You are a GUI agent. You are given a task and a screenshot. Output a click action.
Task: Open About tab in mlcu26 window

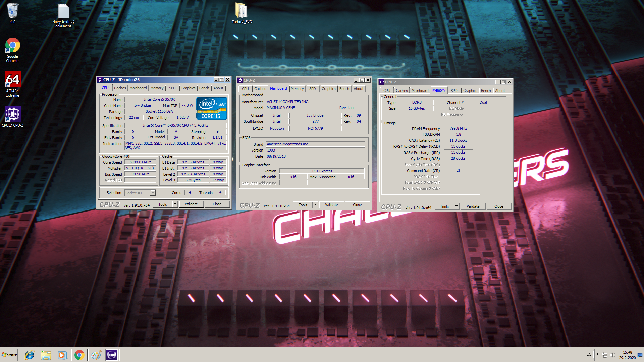[x=218, y=88]
